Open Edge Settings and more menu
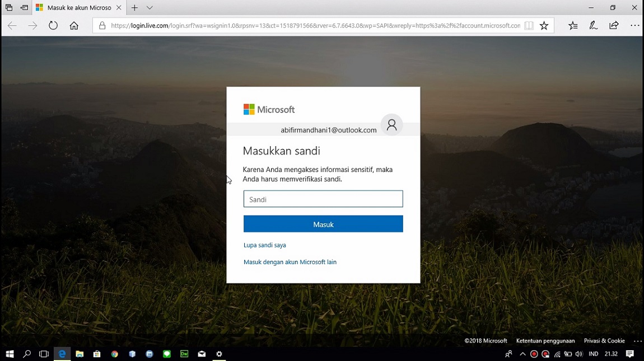 (634, 26)
